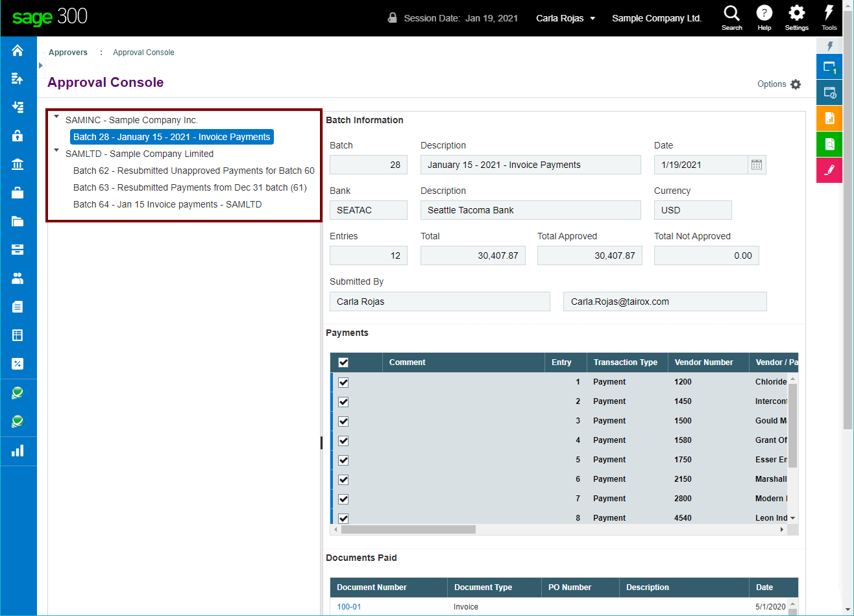Open document number 100-01 link
The height and width of the screenshot is (616, 854).
[x=349, y=607]
